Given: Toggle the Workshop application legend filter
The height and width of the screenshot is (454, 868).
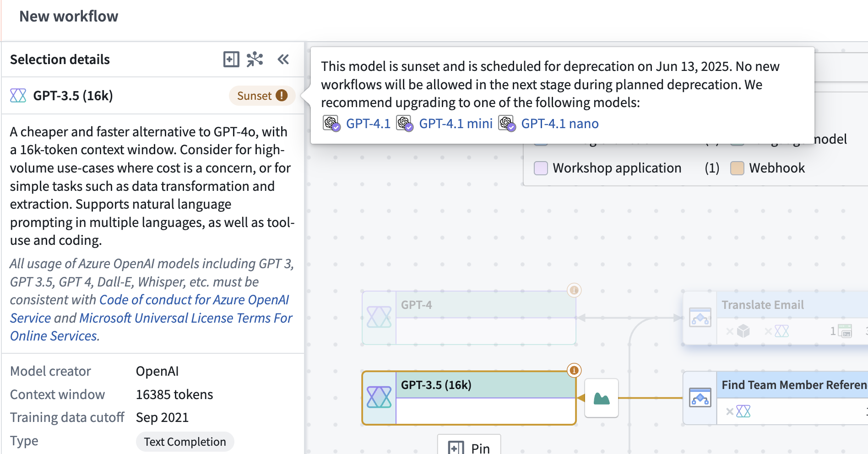Looking at the screenshot, I should 617,168.
